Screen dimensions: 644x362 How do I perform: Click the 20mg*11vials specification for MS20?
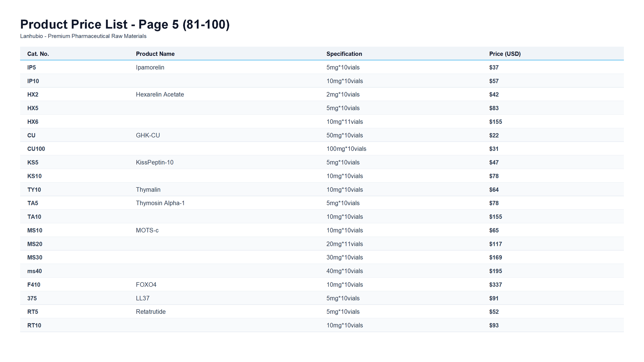[x=344, y=244]
